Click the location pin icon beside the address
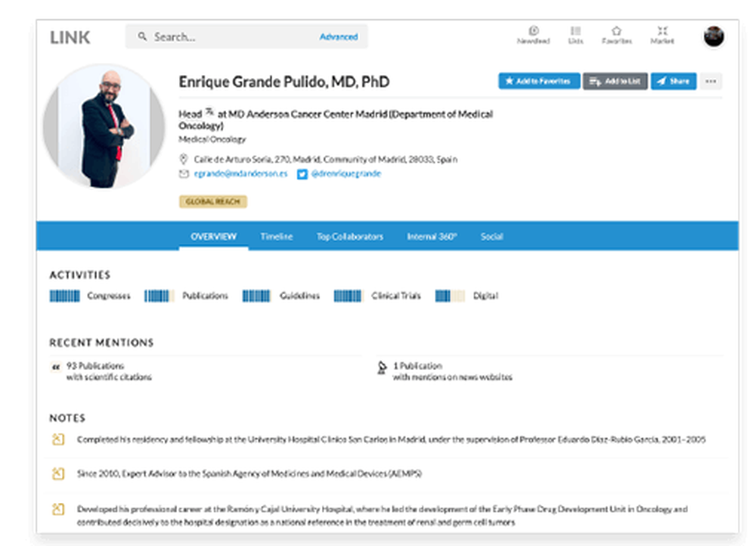The height and width of the screenshot is (546, 756). [183, 159]
